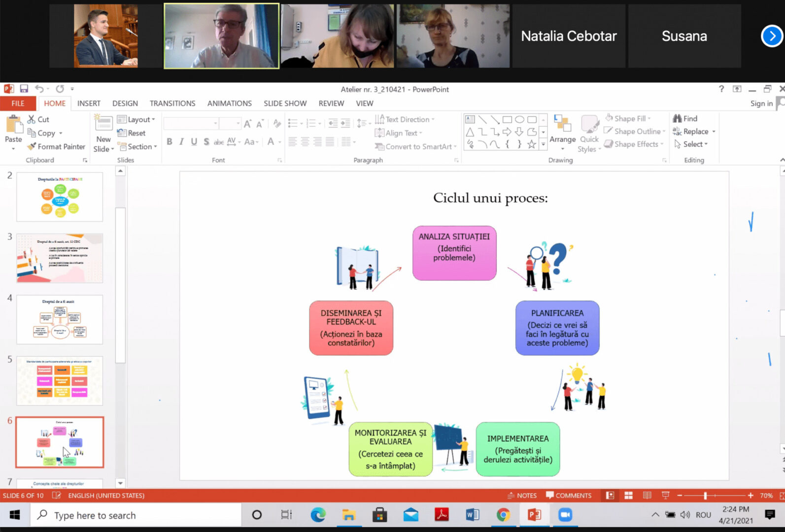The width and height of the screenshot is (785, 532).
Task: Select the text box shape in gallery
Action: coord(470,119)
